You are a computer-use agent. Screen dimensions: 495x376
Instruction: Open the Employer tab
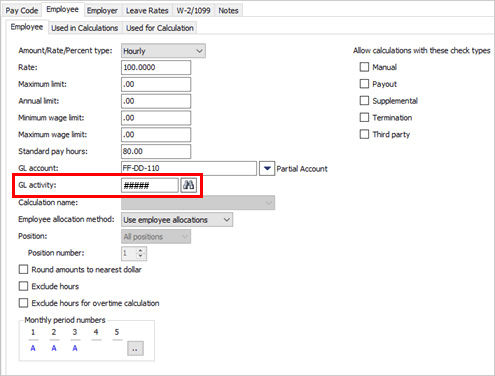102,11
